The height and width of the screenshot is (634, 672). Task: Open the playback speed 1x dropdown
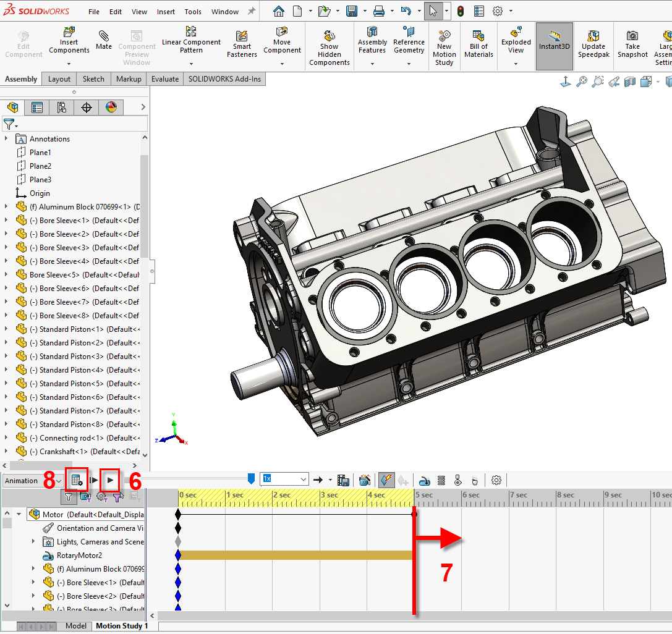(304, 479)
